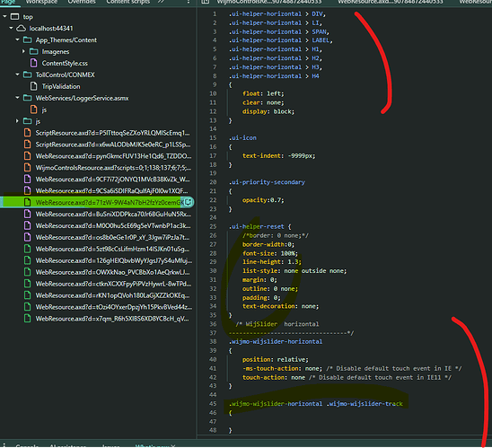This screenshot has height=448, width=492.
Task: Click the '.ui-priority-secondary' selector
Action: point(267,182)
